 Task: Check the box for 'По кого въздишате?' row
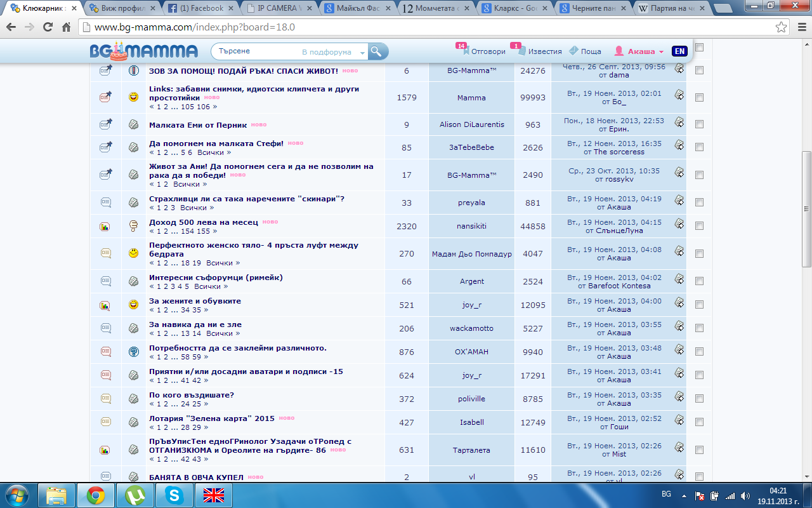coord(699,399)
